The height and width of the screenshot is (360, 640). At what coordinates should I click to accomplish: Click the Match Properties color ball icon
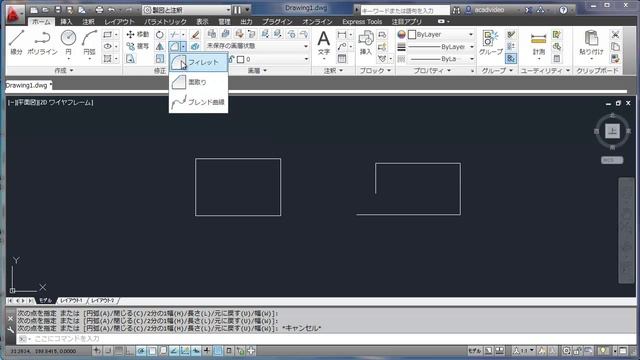coord(402,35)
